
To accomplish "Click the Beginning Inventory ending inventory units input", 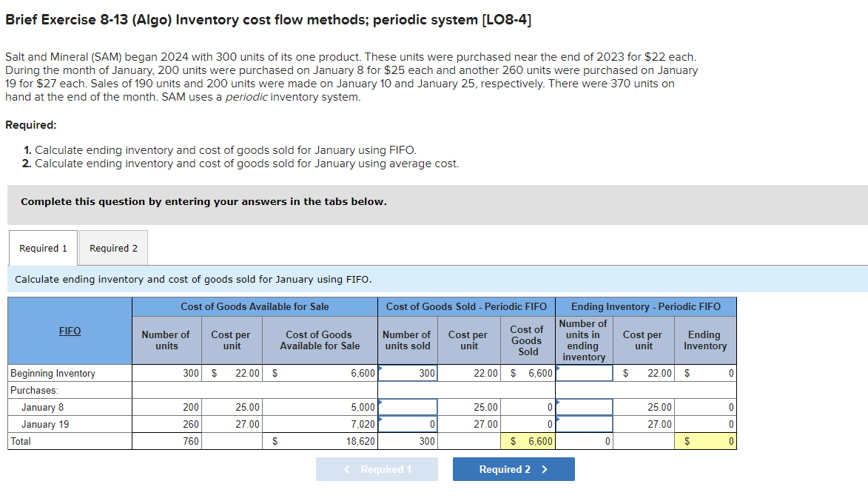I will 584,373.
